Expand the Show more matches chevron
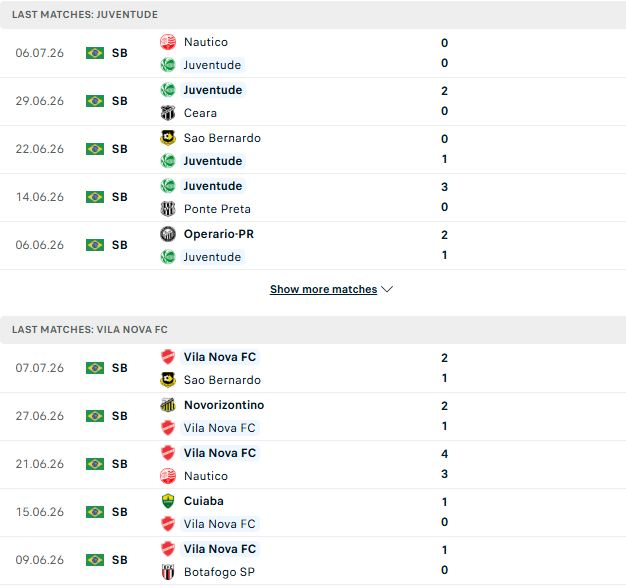The width and height of the screenshot is (626, 588). (x=387, y=289)
